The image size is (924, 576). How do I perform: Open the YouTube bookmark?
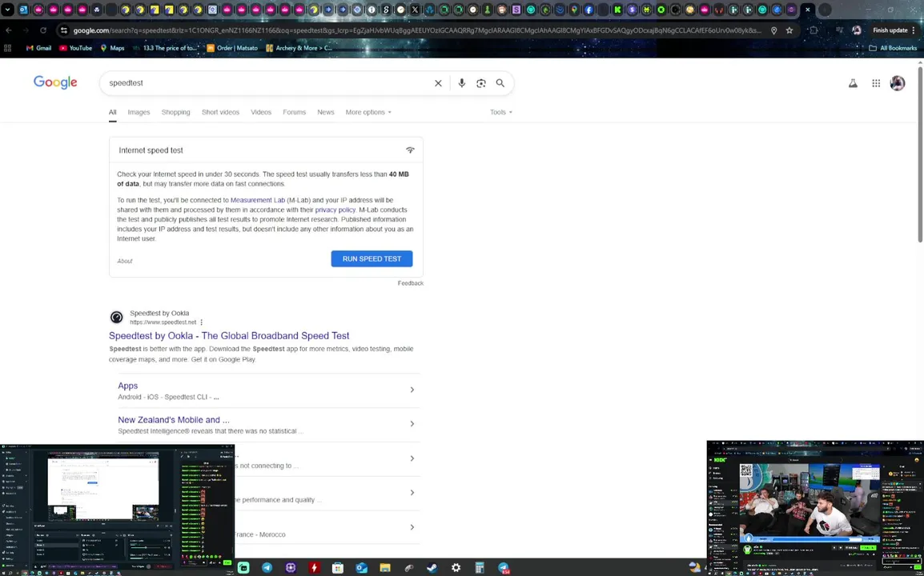[76, 48]
